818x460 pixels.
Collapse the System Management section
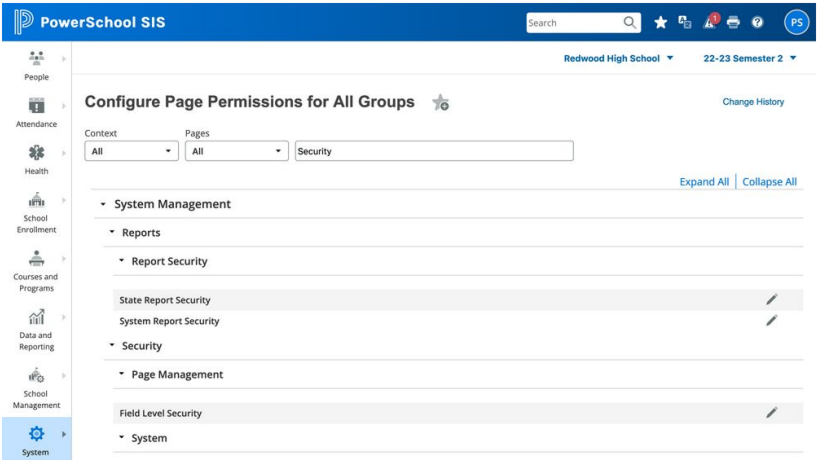click(x=104, y=204)
